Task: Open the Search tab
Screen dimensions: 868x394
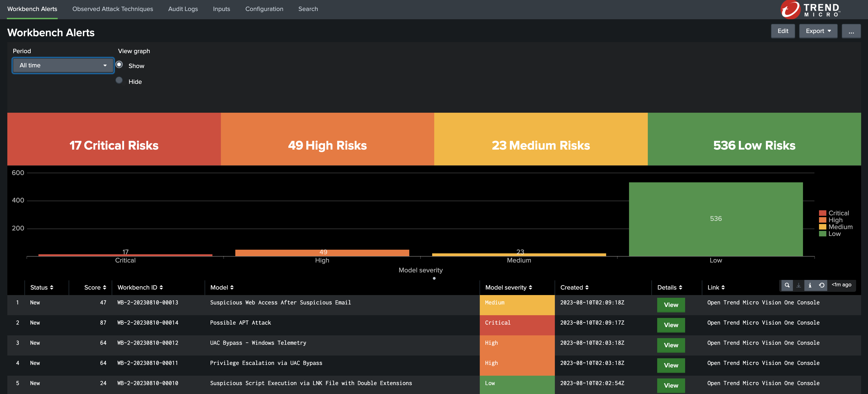Action: coord(308,9)
